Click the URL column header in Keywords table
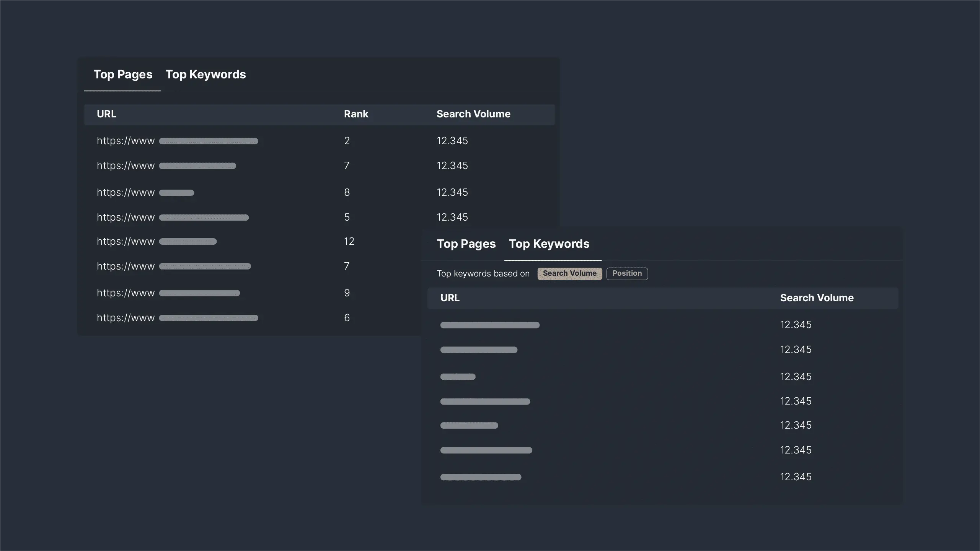 pyautogui.click(x=450, y=298)
